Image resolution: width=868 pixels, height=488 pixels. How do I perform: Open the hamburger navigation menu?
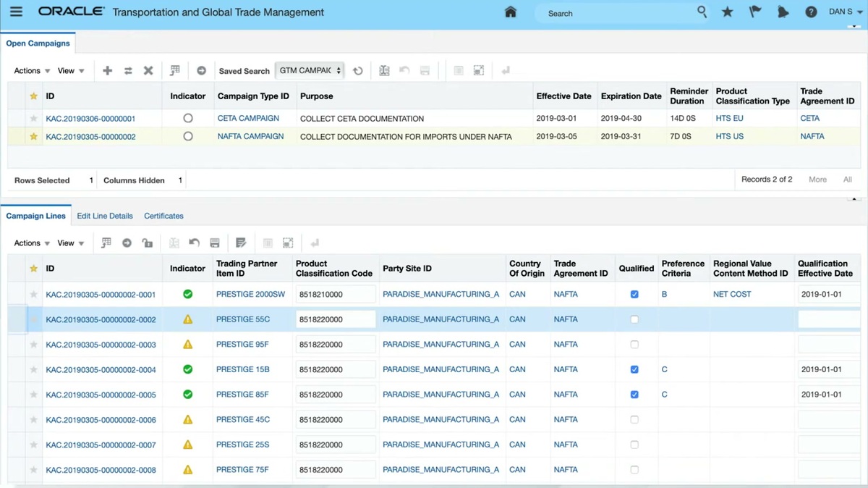coord(16,12)
